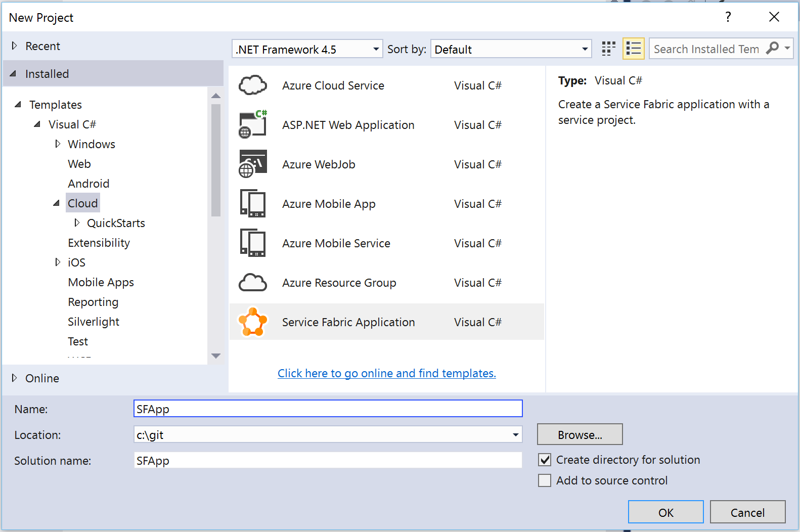The width and height of the screenshot is (800, 532).
Task: Click the Cancel button
Action: coord(747,512)
